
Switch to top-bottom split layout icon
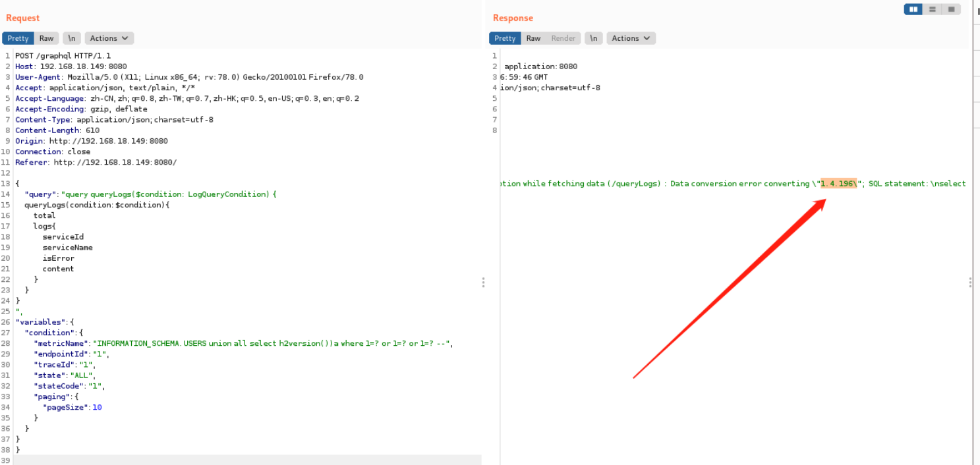[932, 9]
